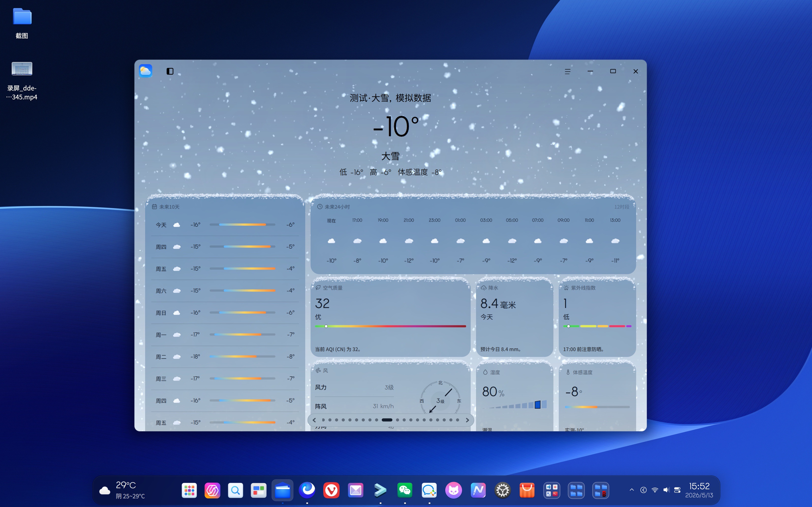
Task: Go to previous city with left chevron
Action: [x=314, y=420]
